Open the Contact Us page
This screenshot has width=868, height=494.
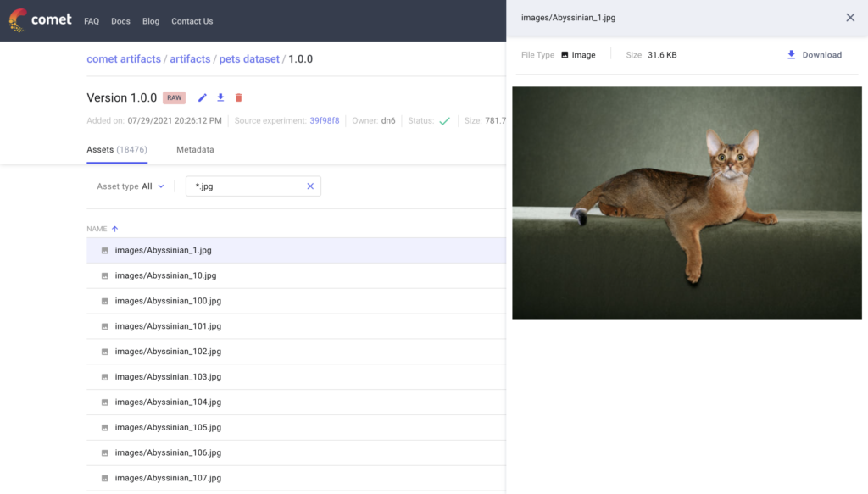tap(192, 21)
